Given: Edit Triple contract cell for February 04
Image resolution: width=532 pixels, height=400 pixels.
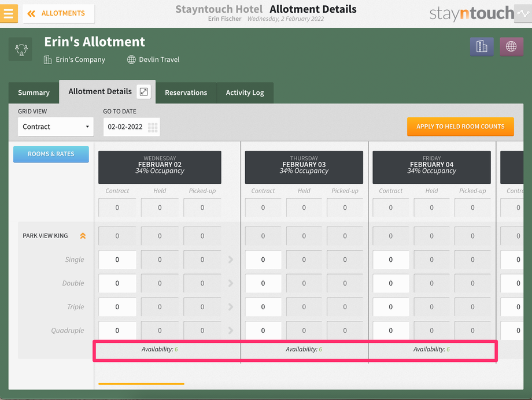Looking at the screenshot, I should pos(390,307).
